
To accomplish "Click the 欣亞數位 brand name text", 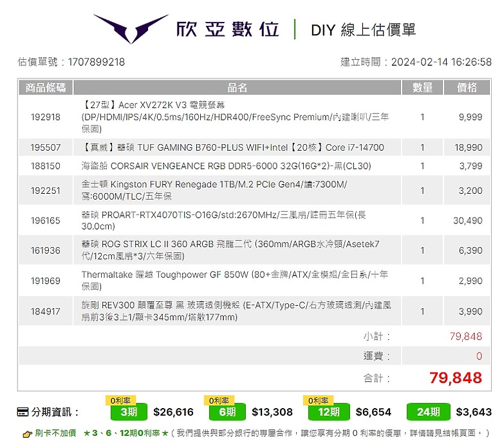I will pos(228,30).
